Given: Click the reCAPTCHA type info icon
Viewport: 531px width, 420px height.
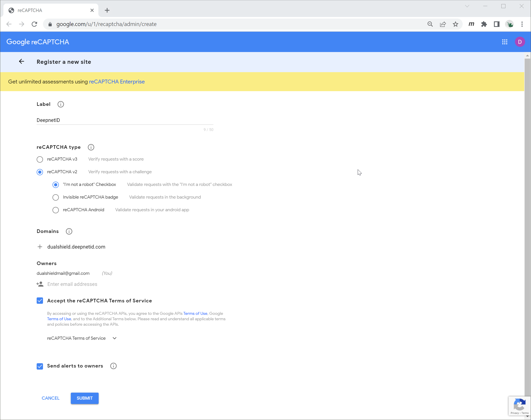Looking at the screenshot, I should pyautogui.click(x=91, y=147).
